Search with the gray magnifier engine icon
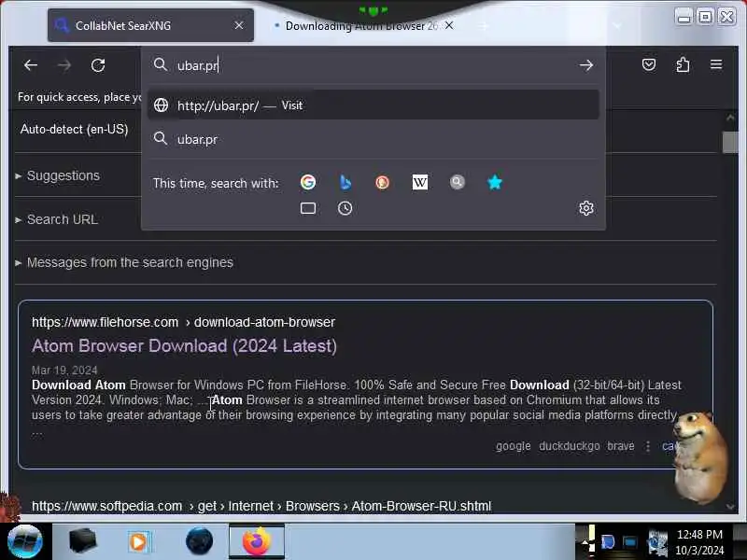Viewport: 747px width, 560px height. (x=457, y=182)
